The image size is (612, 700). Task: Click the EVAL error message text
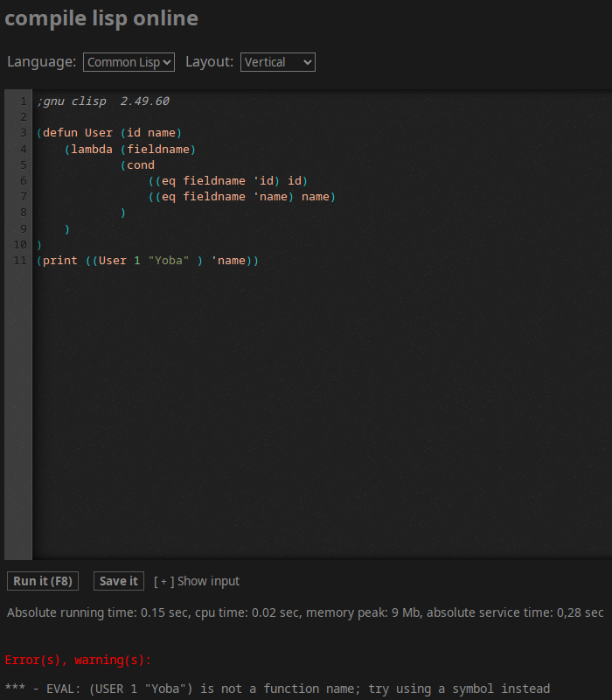tap(277, 689)
